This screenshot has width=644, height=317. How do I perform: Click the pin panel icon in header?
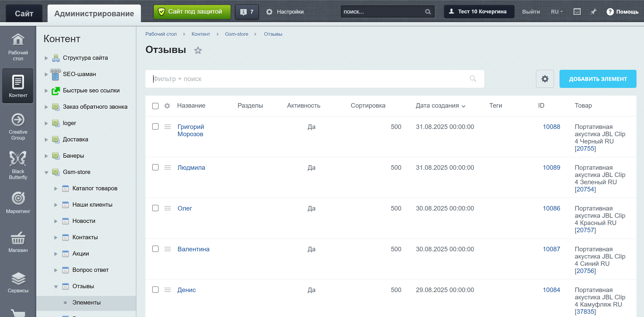(x=593, y=12)
